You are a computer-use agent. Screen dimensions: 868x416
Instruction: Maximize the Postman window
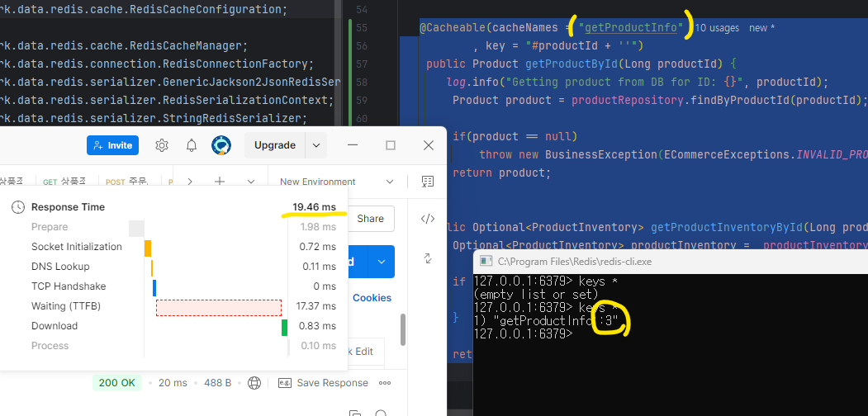click(x=391, y=145)
